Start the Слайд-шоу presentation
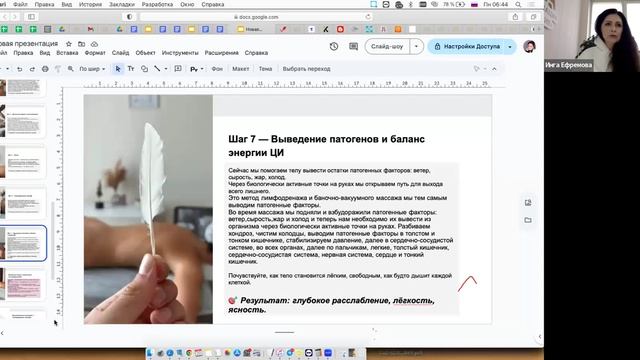Viewport: 640px width, 360px height. point(387,47)
